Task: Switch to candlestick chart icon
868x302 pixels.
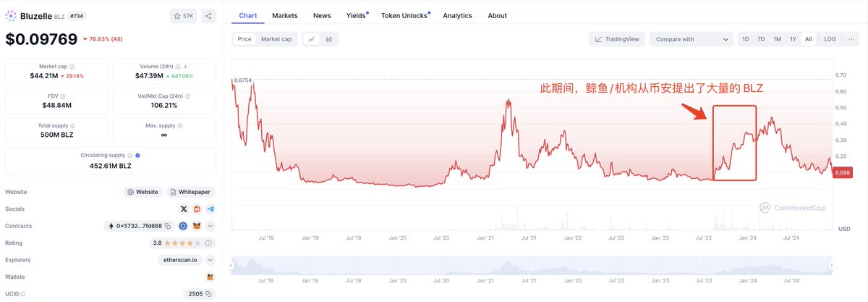Action: [x=328, y=39]
